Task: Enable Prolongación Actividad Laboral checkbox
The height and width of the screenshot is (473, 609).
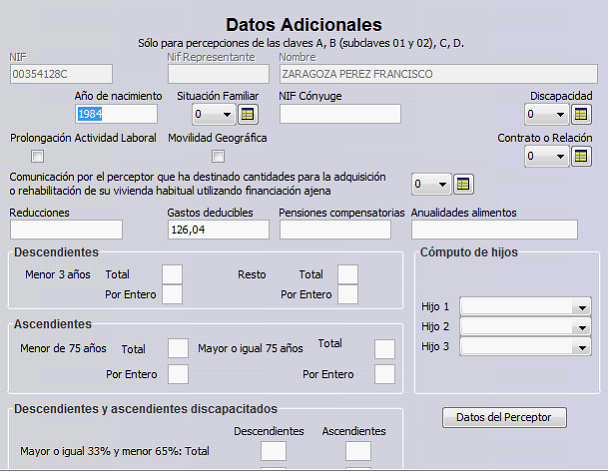Action: 38,156
